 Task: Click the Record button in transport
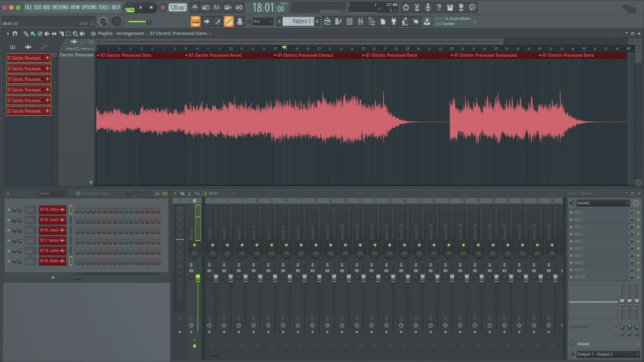coord(163,8)
